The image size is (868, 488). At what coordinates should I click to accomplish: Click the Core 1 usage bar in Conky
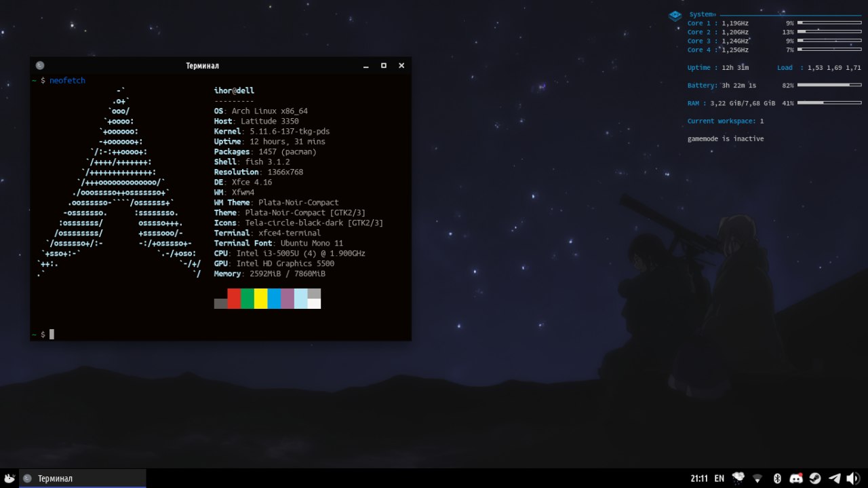(829, 23)
